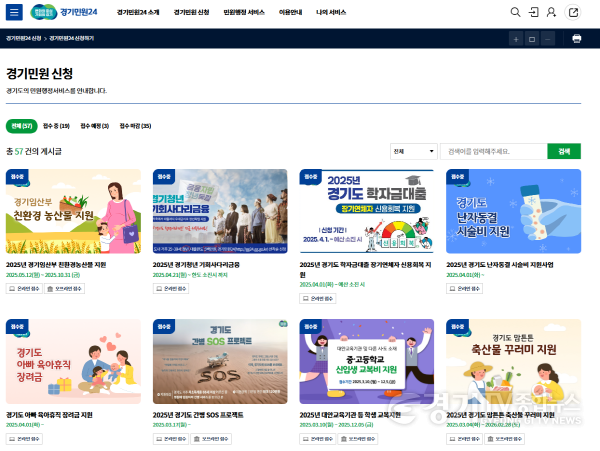This screenshot has height=451, width=600.
Task: Zoom out with the minus icon
Action: 547,38
